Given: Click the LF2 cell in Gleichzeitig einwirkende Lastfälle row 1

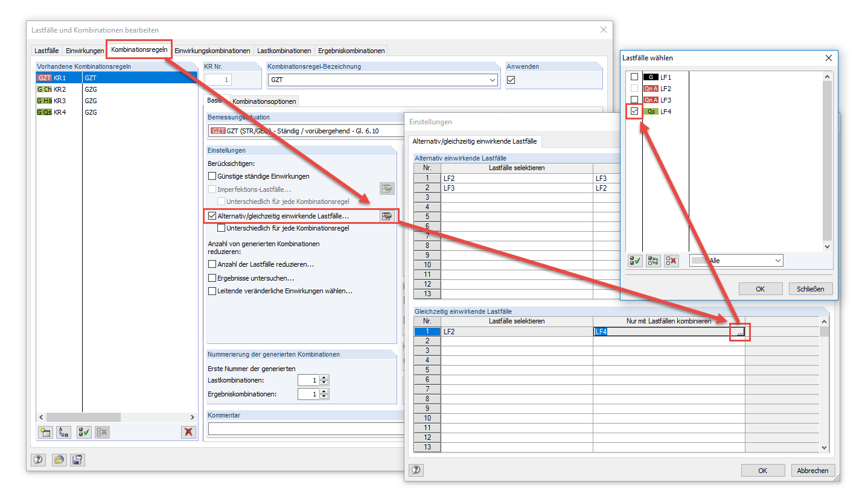Looking at the screenshot, I should click(x=517, y=331).
